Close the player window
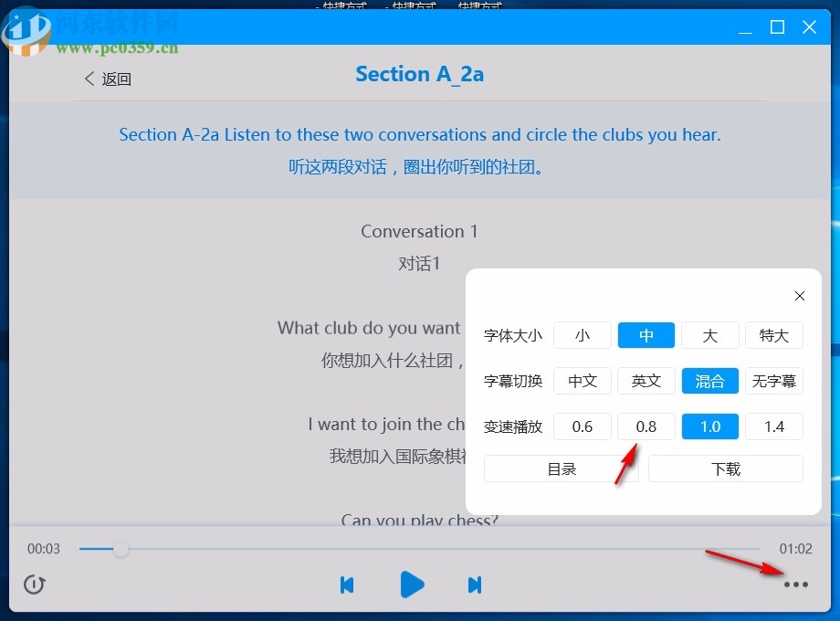840x621 pixels. click(810, 26)
